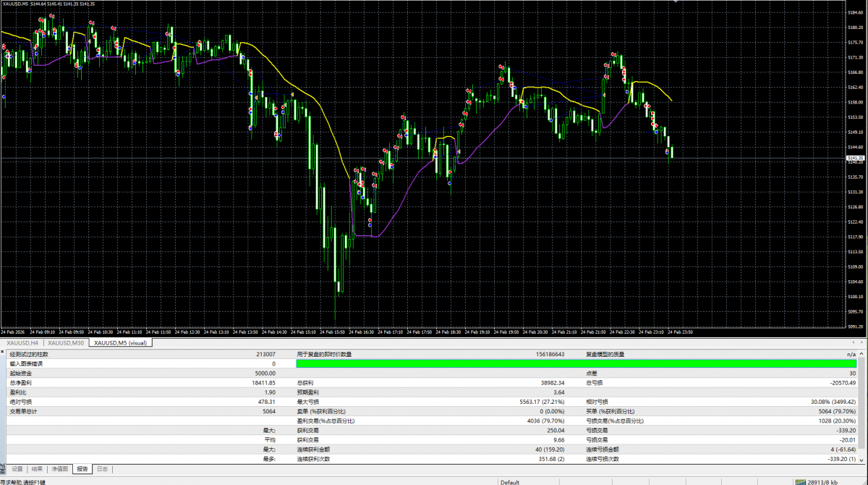This screenshot has height=485, width=868.
Task: Click the average loss trade -20.01
Action: pos(848,439)
